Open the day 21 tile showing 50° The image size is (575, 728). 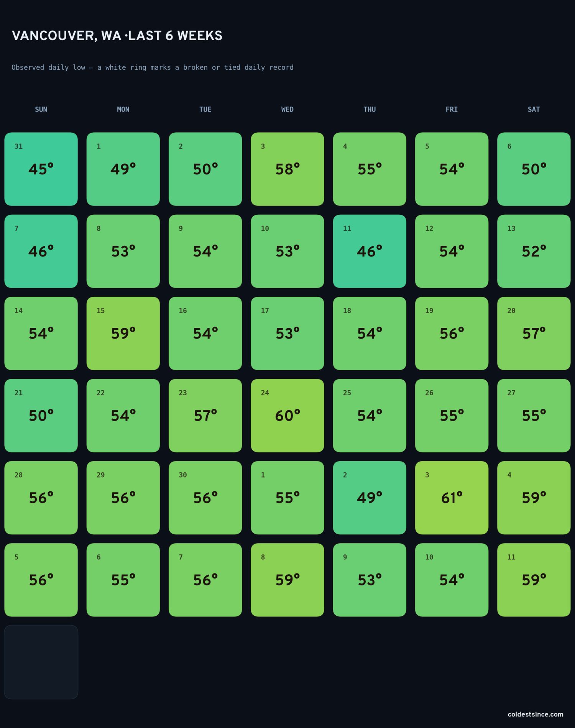(41, 416)
